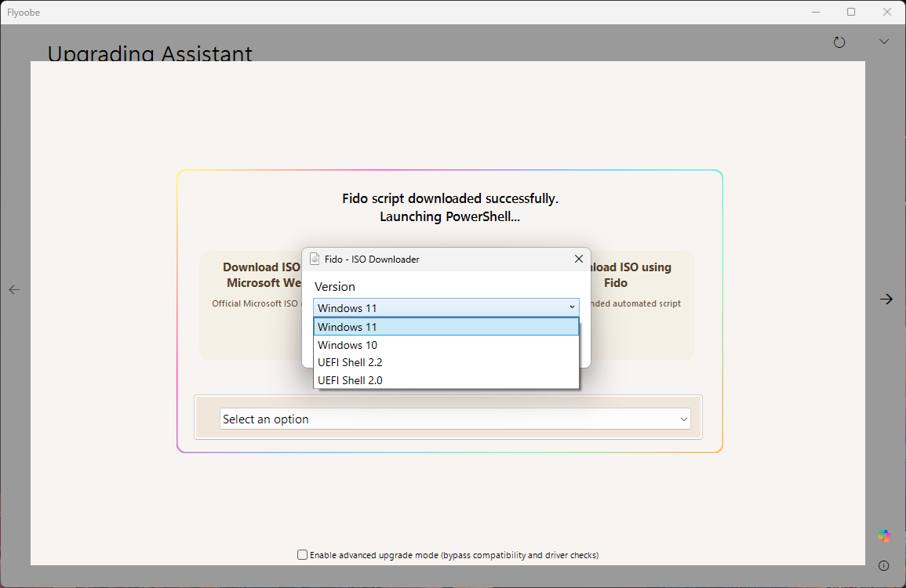Go forward with the right arrow

click(x=886, y=299)
